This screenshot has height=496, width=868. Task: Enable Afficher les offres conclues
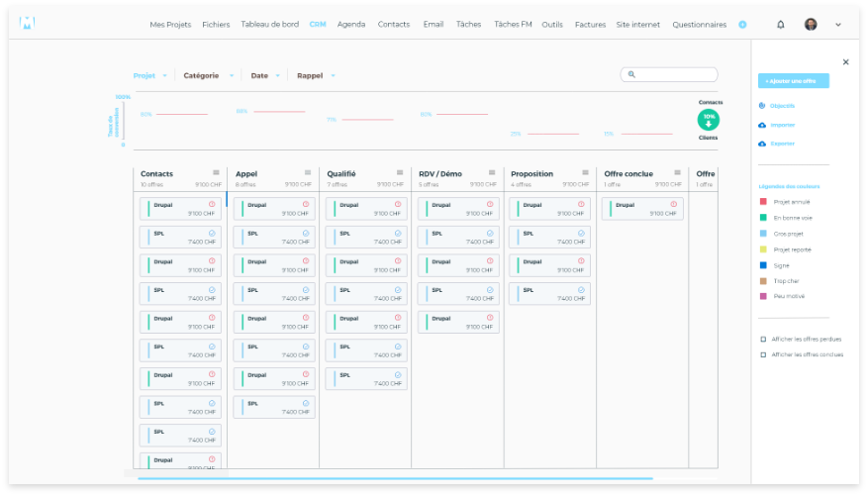pos(763,354)
